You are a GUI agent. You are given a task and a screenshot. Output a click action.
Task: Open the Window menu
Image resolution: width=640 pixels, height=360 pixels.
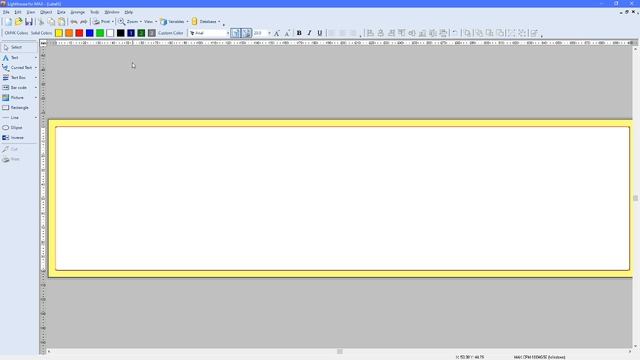point(112,12)
